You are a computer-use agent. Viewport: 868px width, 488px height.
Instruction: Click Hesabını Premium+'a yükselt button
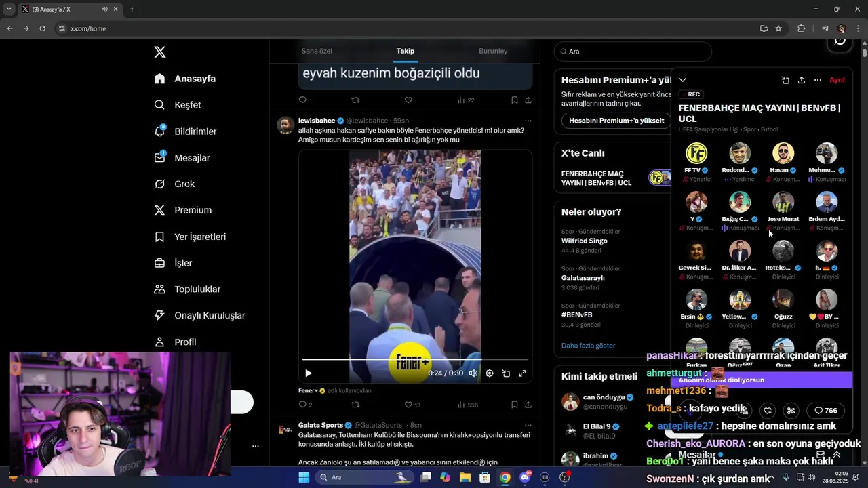[616, 121]
